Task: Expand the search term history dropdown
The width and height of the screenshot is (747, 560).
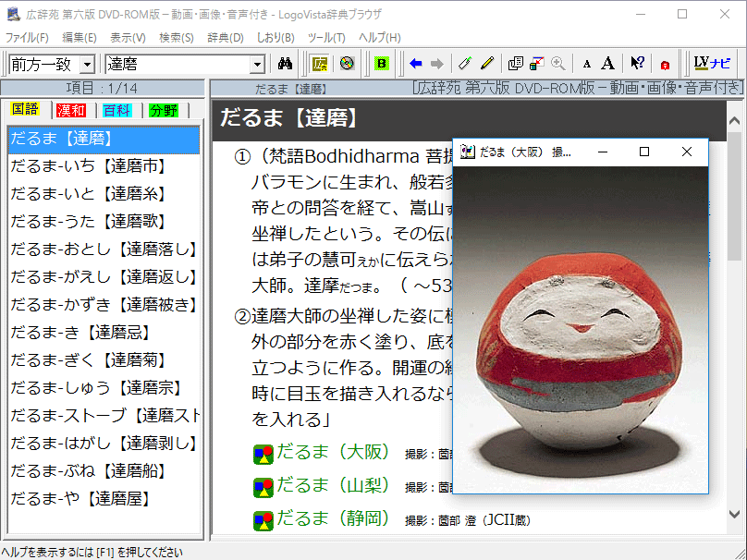Action: pos(257,64)
